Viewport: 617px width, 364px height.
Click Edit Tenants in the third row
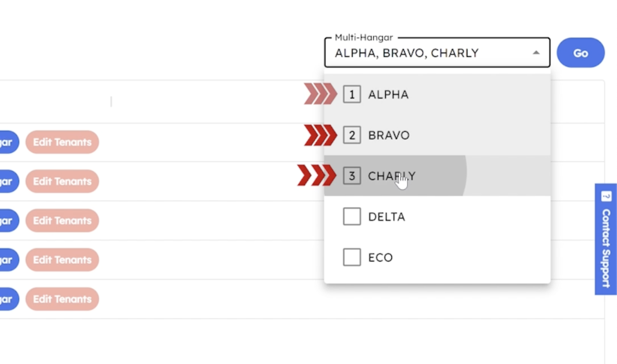click(62, 220)
